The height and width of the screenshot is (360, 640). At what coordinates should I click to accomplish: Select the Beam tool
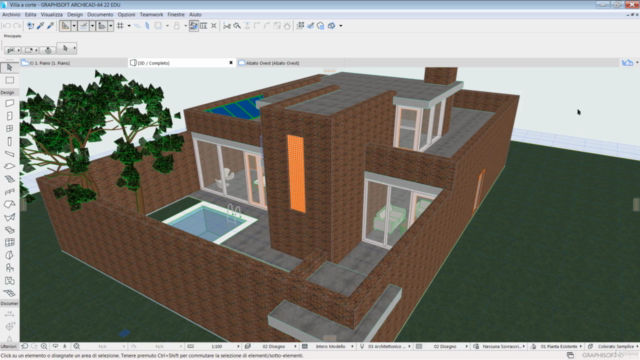(x=9, y=154)
